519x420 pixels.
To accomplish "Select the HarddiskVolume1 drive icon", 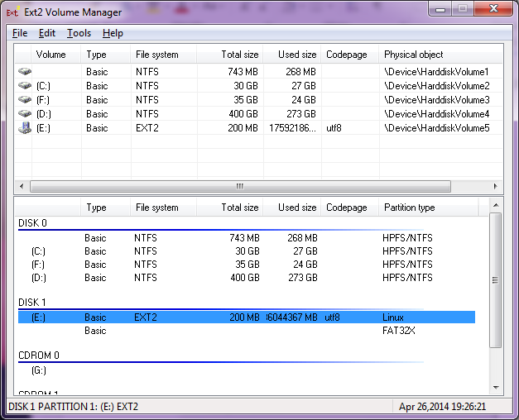I will pos(24,72).
